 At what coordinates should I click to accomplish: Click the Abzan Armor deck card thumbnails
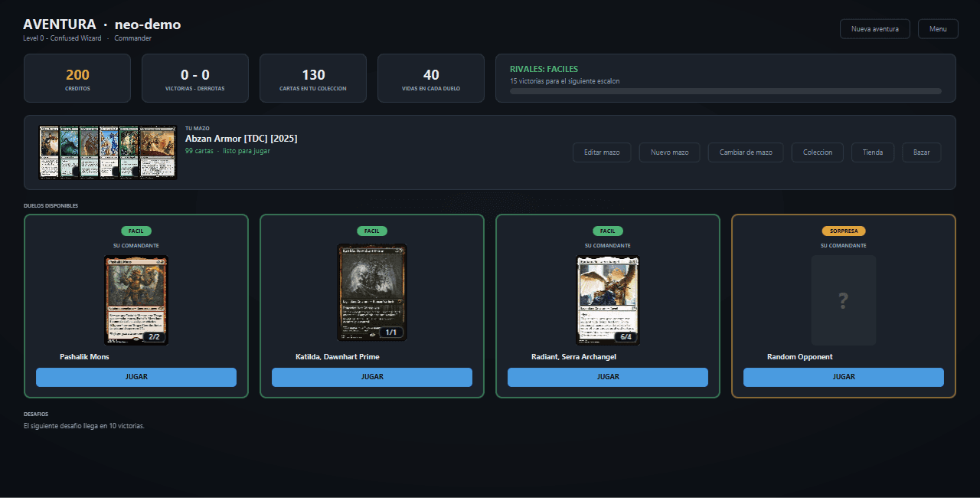[108, 152]
